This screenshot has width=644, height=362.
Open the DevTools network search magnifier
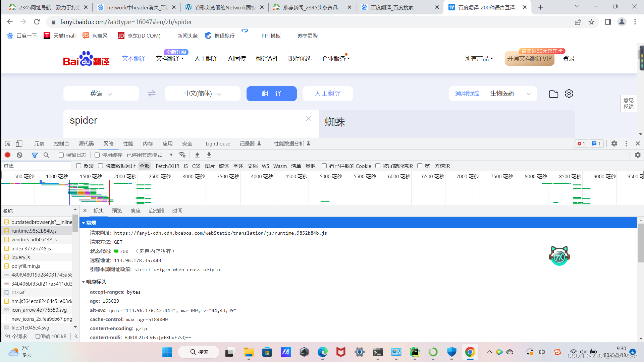[46, 155]
